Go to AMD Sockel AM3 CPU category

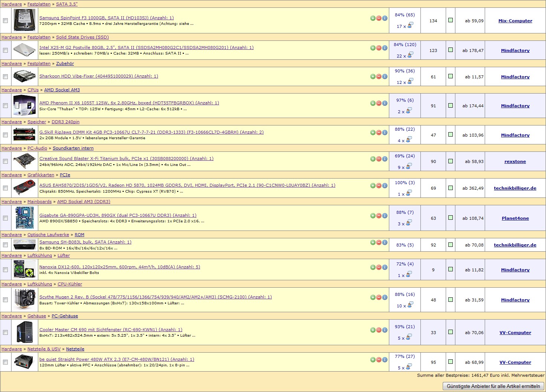click(x=62, y=90)
